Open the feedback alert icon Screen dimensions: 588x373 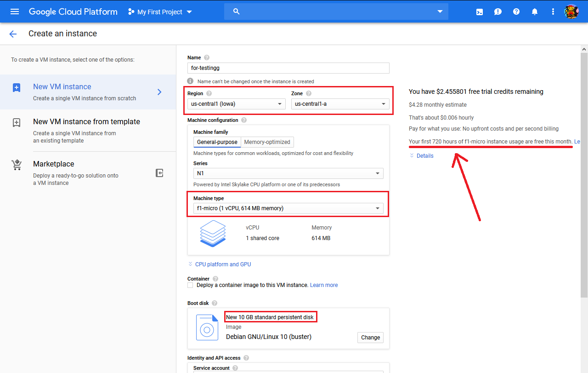point(498,12)
